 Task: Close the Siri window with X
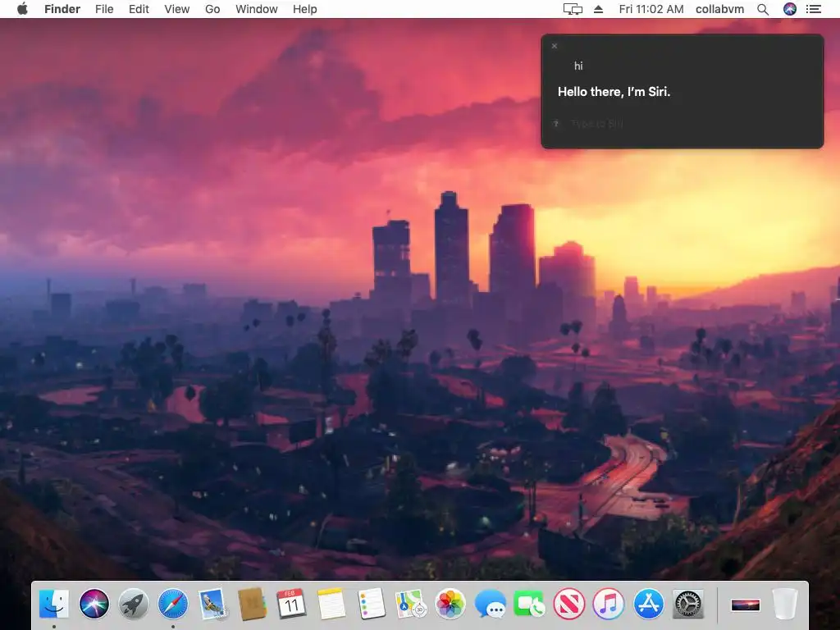tap(555, 46)
